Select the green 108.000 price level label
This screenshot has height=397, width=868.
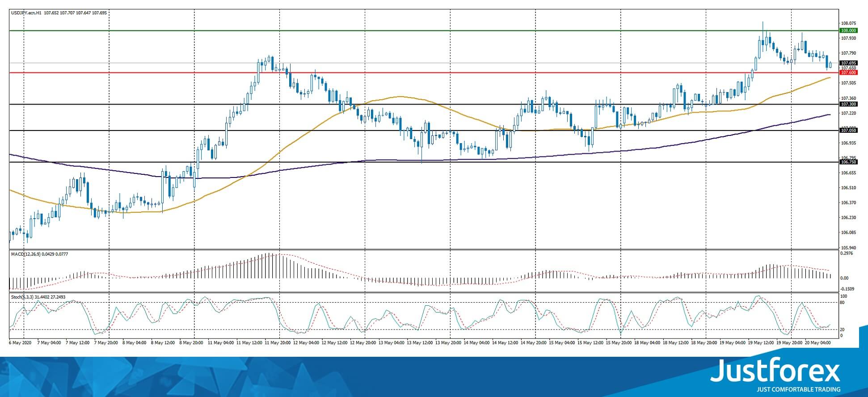pyautogui.click(x=848, y=30)
